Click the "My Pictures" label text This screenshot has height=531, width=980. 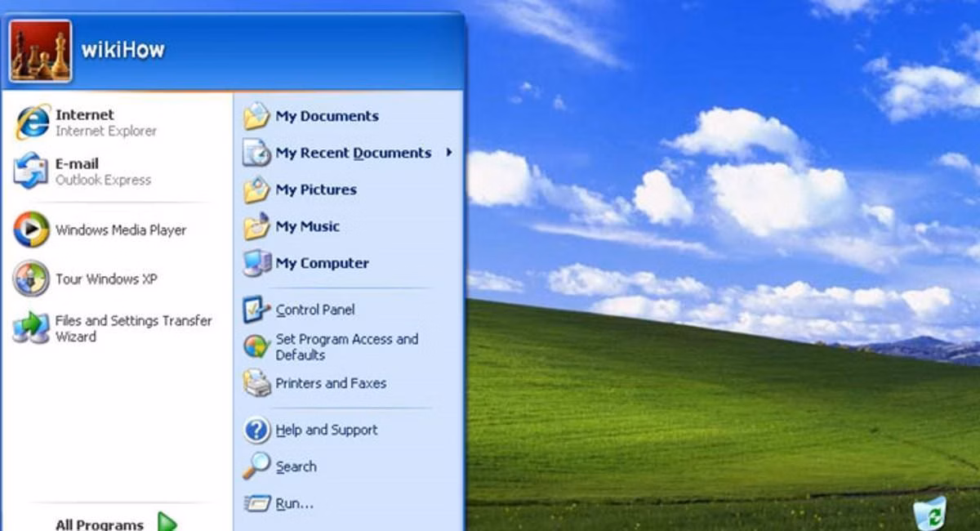pyautogui.click(x=316, y=190)
